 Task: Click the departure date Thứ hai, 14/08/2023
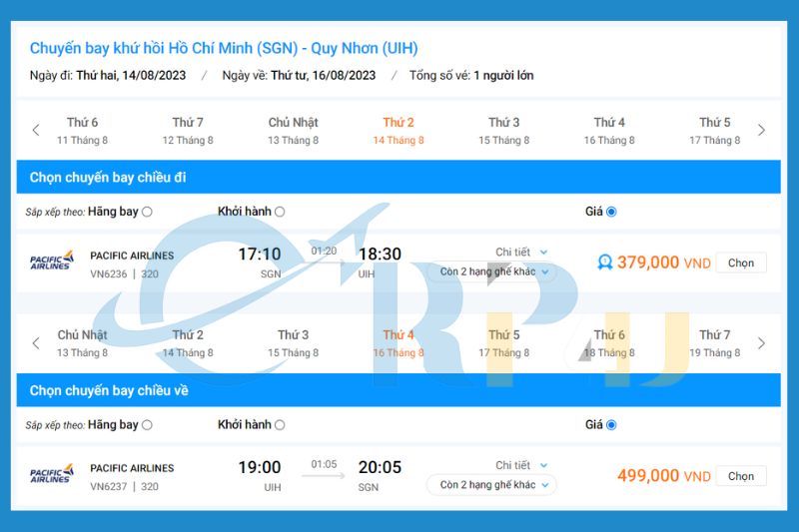point(131,75)
